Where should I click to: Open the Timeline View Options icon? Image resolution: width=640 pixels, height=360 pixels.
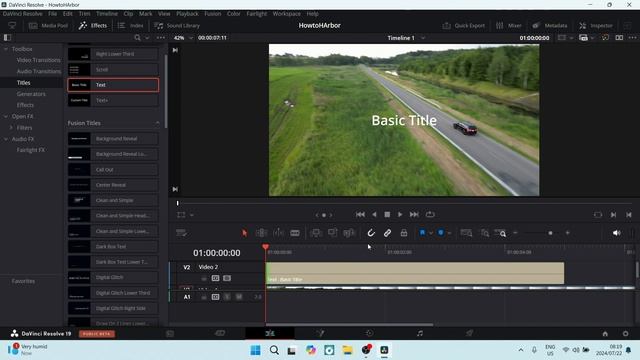point(181,233)
